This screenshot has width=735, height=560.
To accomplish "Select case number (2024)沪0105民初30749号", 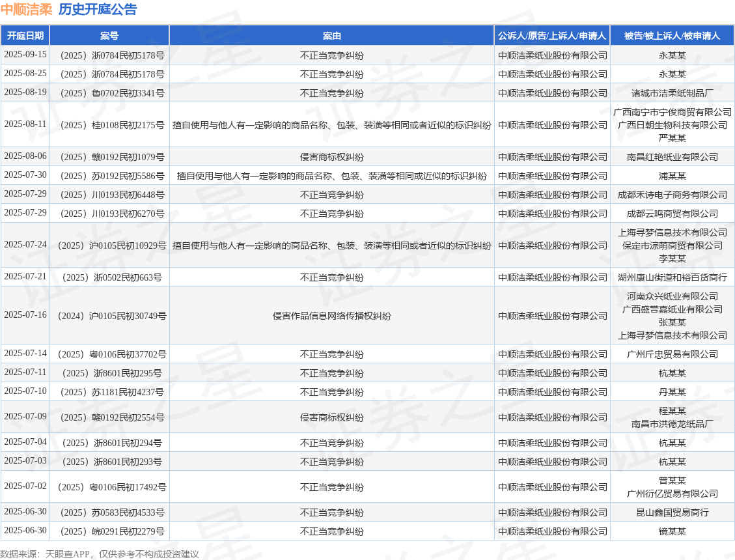I will pyautogui.click(x=109, y=316).
